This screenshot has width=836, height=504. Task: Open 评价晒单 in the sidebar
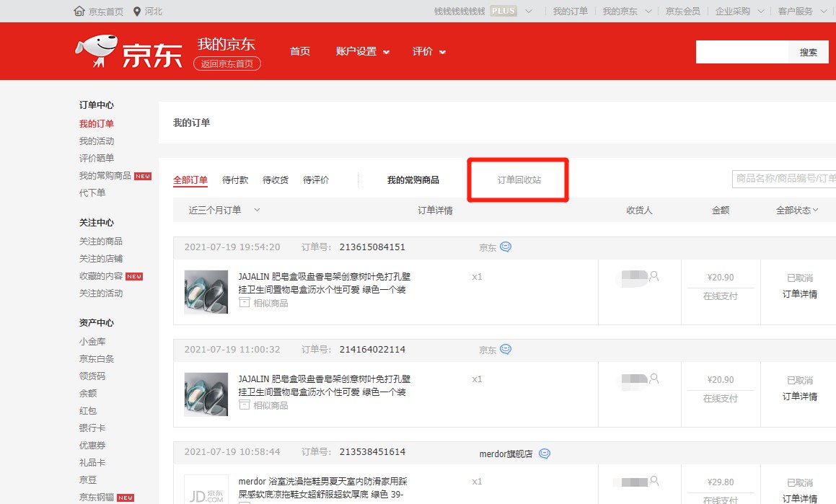97,158
